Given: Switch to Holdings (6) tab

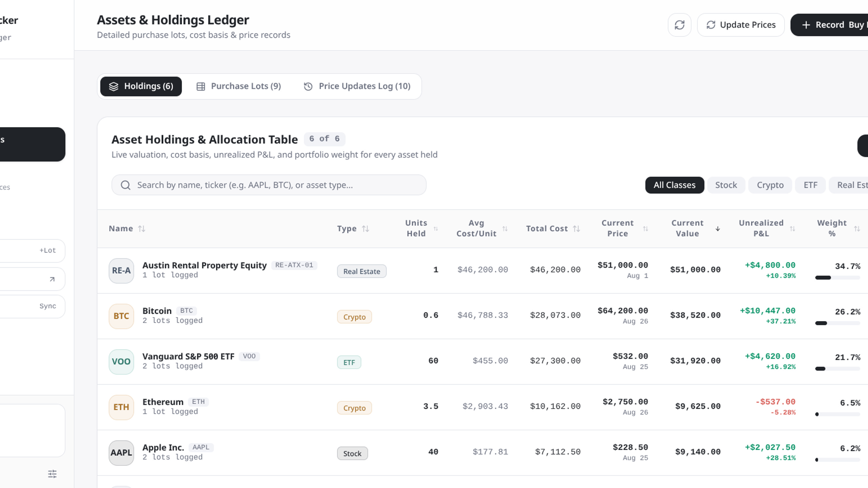Looking at the screenshot, I should (x=141, y=86).
